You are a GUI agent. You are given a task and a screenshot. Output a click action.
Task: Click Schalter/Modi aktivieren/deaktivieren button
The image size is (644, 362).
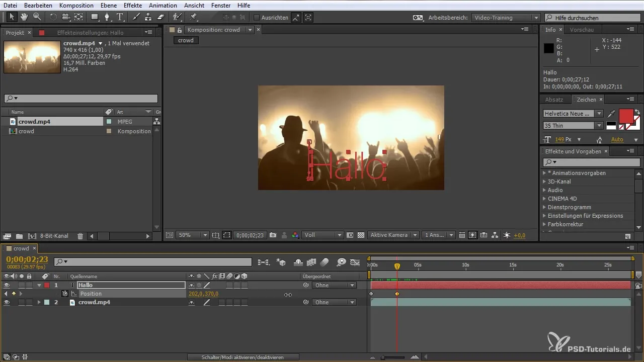(243, 357)
